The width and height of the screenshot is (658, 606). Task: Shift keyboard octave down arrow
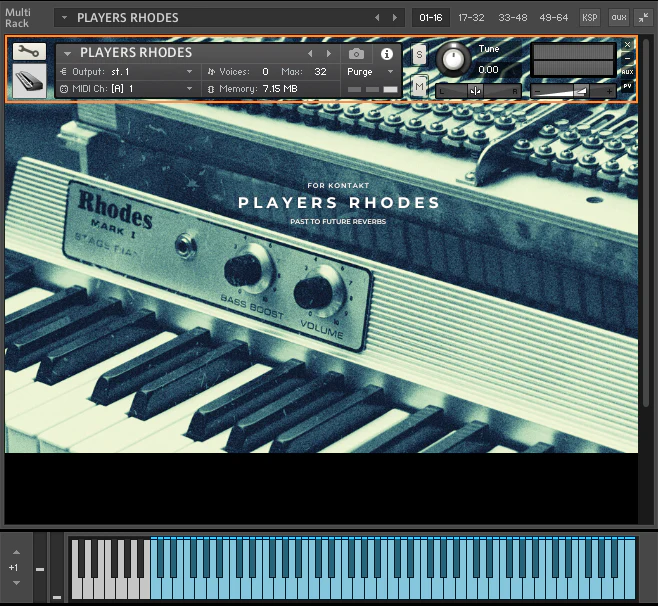click(x=16, y=583)
